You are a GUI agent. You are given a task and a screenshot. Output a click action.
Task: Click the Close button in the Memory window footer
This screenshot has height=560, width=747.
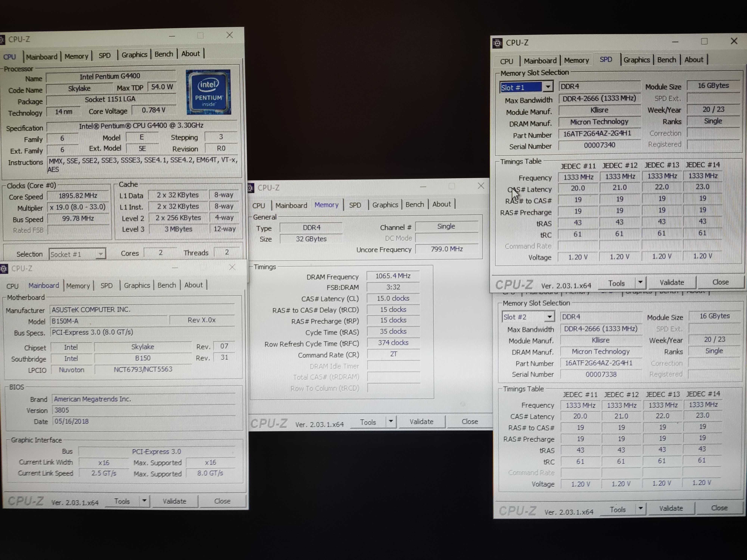(x=469, y=421)
